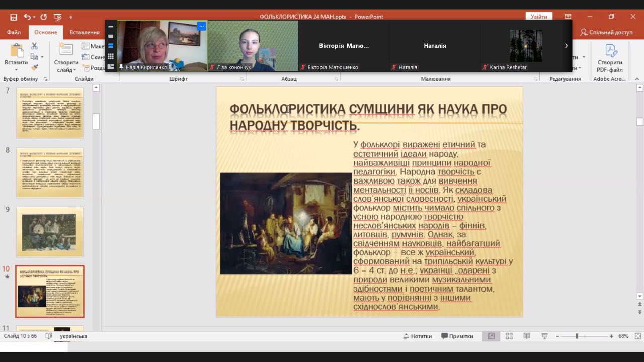Click the Create PDF file icon
This screenshot has width=644, height=362.
click(611, 52)
